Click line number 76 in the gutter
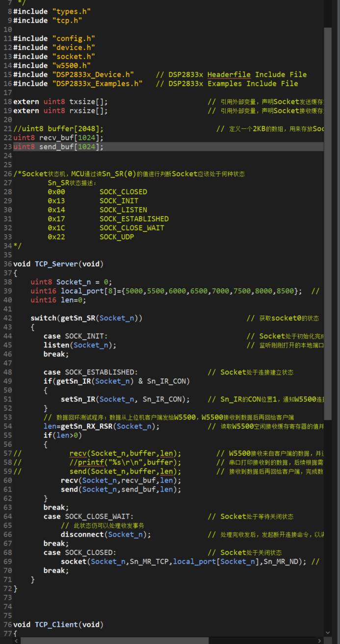 8,624
